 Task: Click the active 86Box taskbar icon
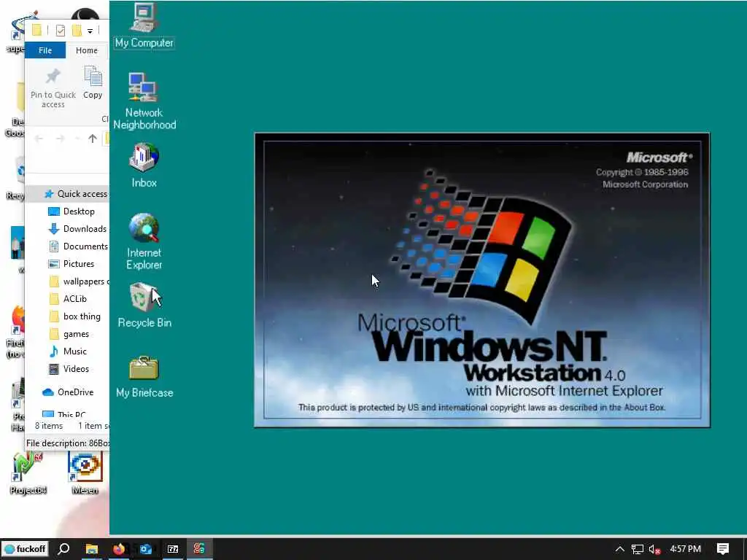(x=200, y=548)
